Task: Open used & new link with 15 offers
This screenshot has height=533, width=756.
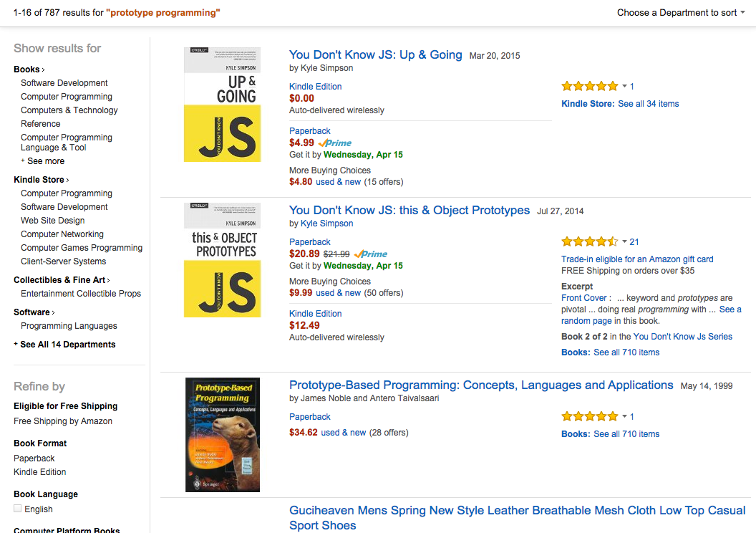Action: pos(339,182)
